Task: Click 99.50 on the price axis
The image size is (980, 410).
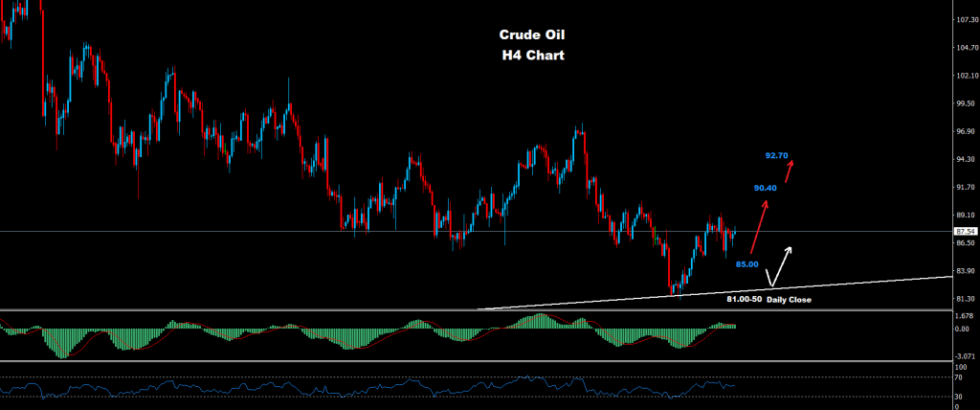Action: click(x=967, y=103)
